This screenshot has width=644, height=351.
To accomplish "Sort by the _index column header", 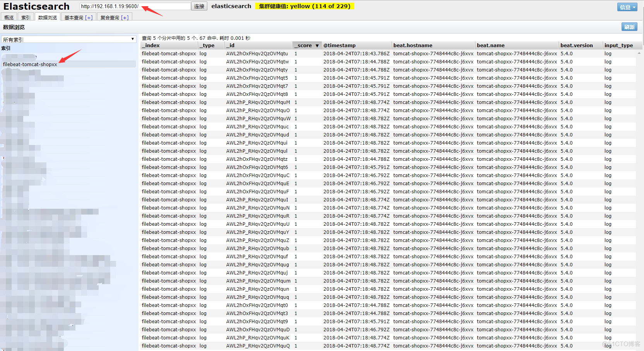I will click(169, 45).
